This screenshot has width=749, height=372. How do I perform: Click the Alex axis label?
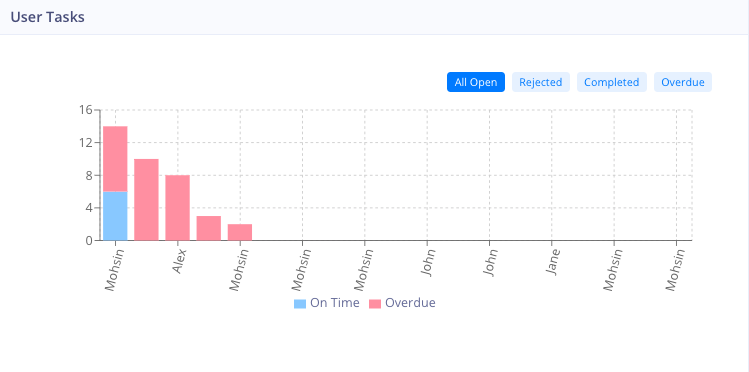pos(179,261)
